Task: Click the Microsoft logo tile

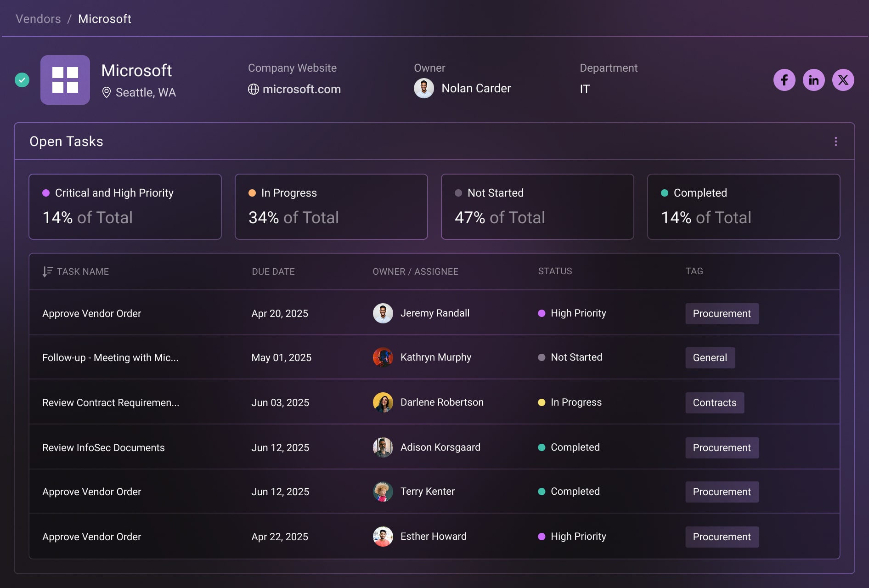Action: [x=65, y=80]
